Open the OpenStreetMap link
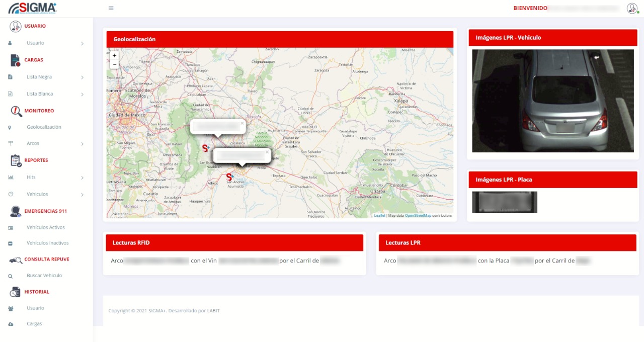The height and width of the screenshot is (342, 644). pyautogui.click(x=418, y=215)
